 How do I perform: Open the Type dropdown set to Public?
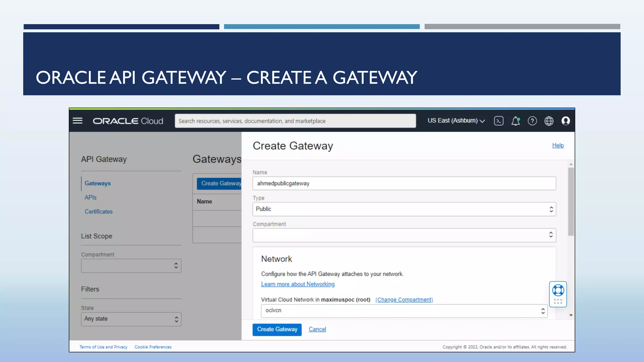click(x=404, y=209)
